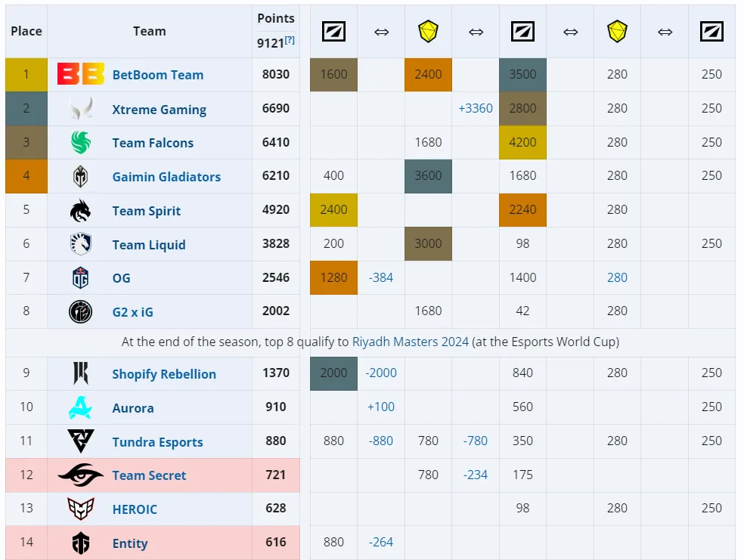
Task: Open the Team Spirit link
Action: (147, 211)
